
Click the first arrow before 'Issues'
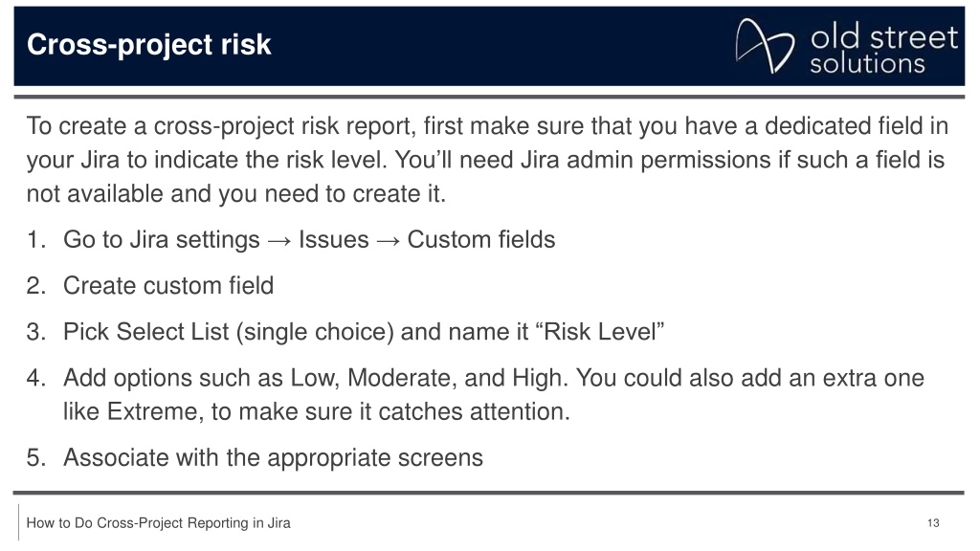(x=278, y=241)
